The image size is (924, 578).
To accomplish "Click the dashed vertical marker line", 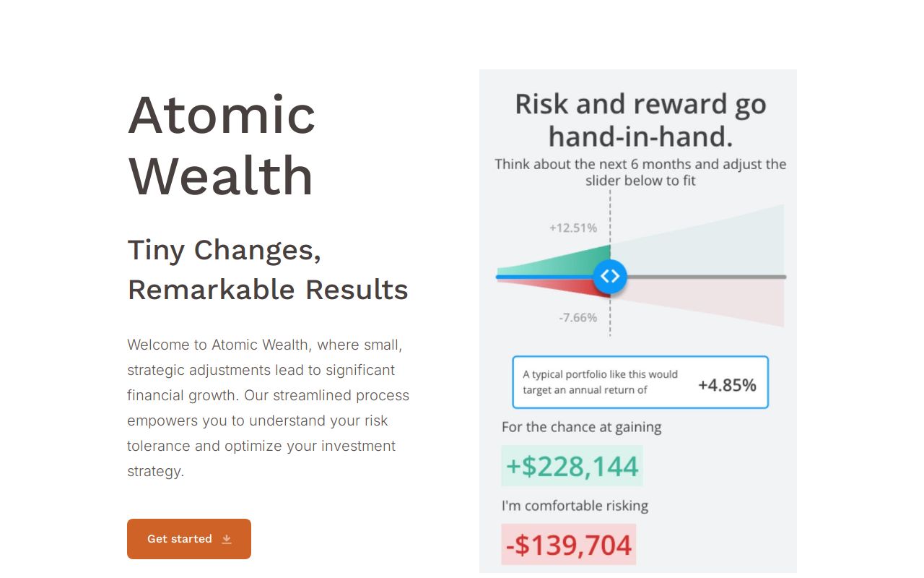I will tap(610, 217).
